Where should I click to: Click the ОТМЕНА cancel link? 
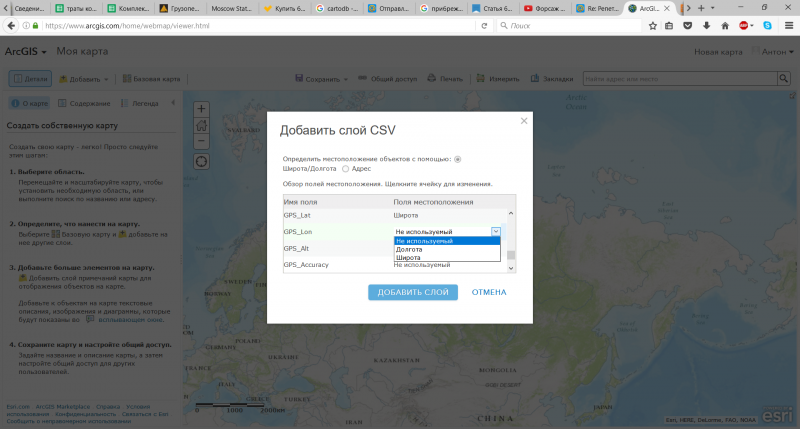click(x=489, y=292)
